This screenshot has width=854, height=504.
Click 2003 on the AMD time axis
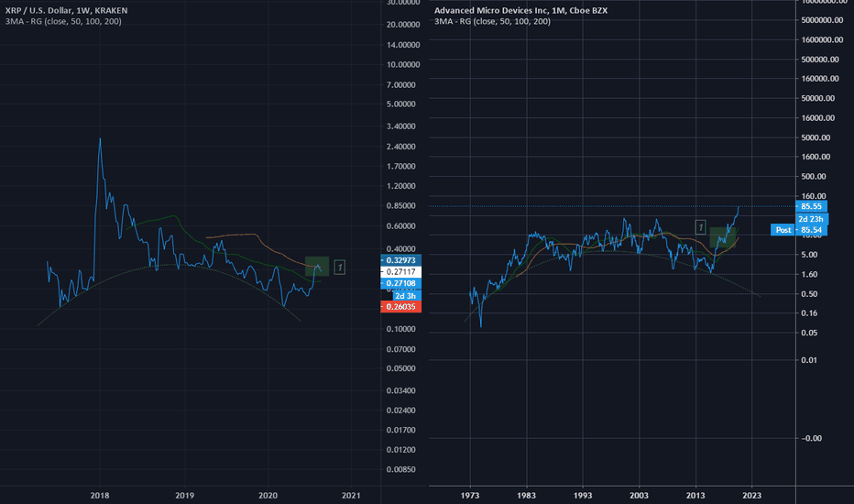[x=639, y=495]
